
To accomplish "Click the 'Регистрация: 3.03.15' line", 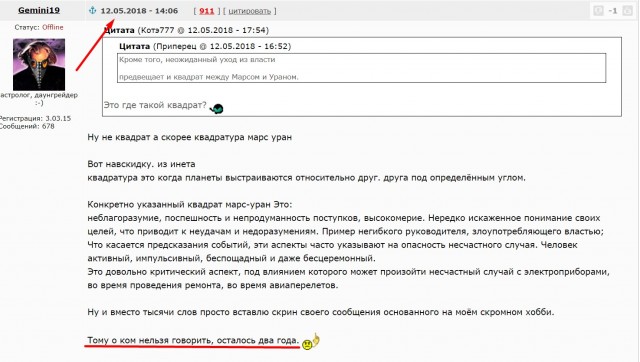I will pos(36,118).
